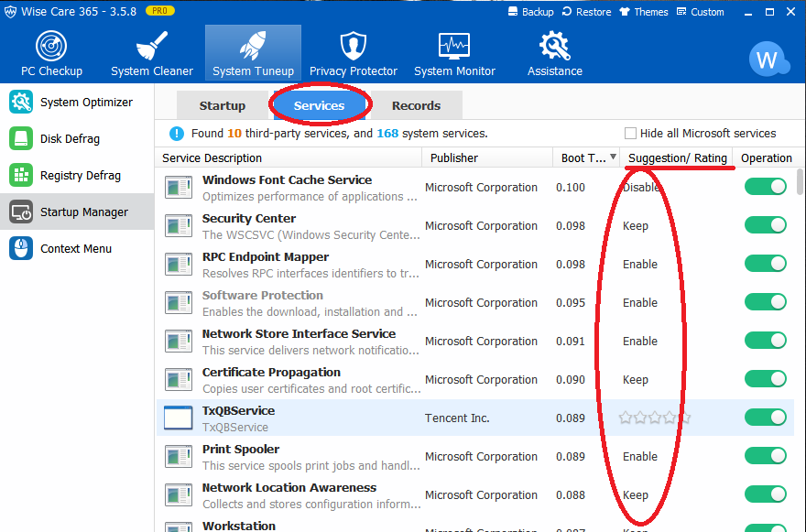Open Custom settings in title bar

[700, 12]
